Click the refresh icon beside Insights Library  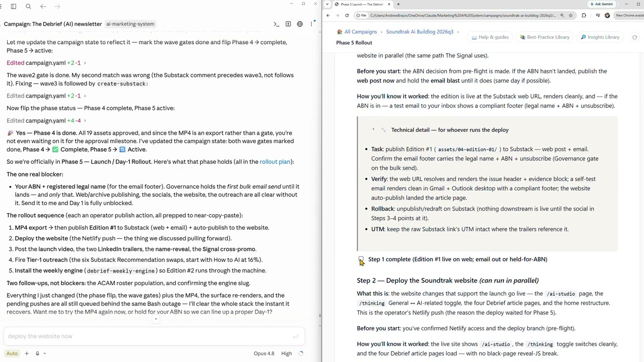tap(634, 37)
